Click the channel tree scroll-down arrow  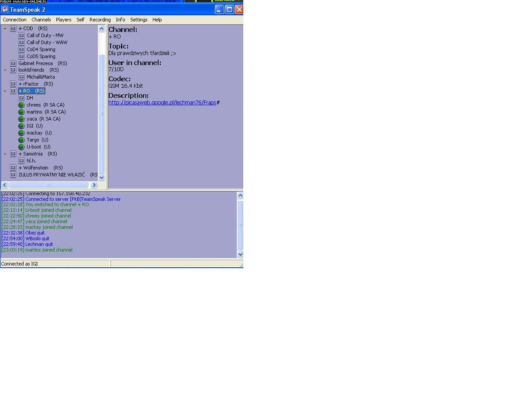click(x=102, y=177)
